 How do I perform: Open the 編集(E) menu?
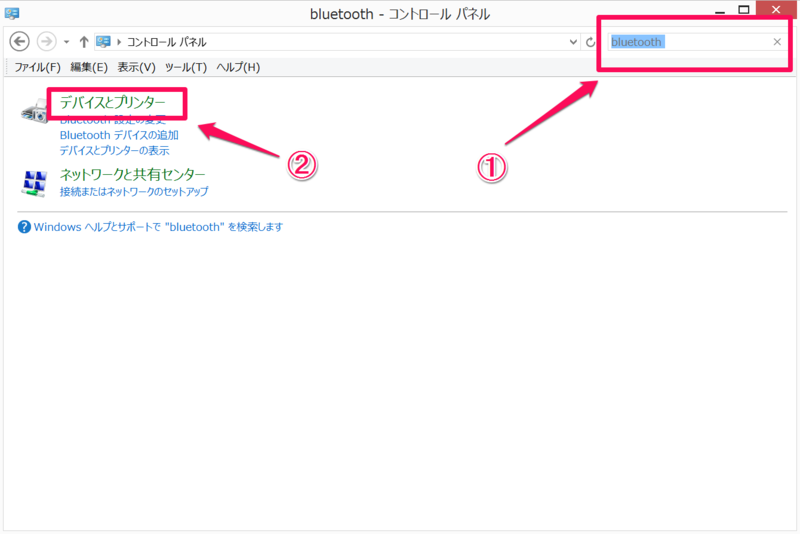click(x=89, y=67)
